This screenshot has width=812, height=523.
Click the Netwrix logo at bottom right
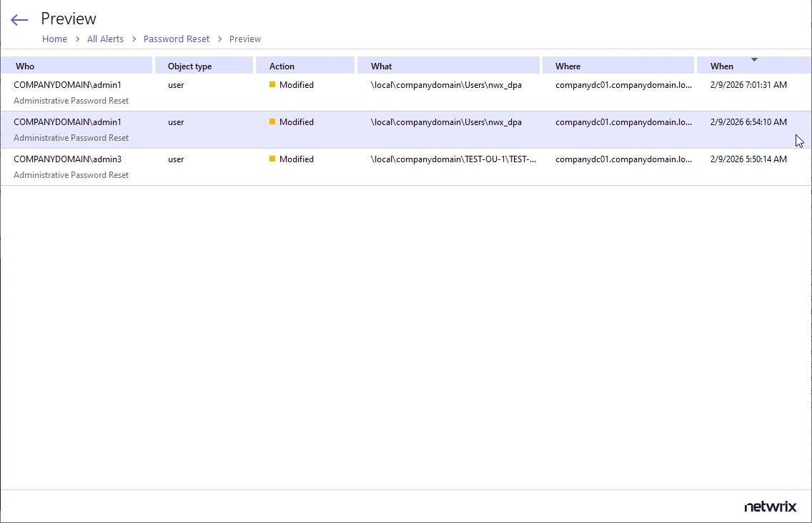coord(770,507)
